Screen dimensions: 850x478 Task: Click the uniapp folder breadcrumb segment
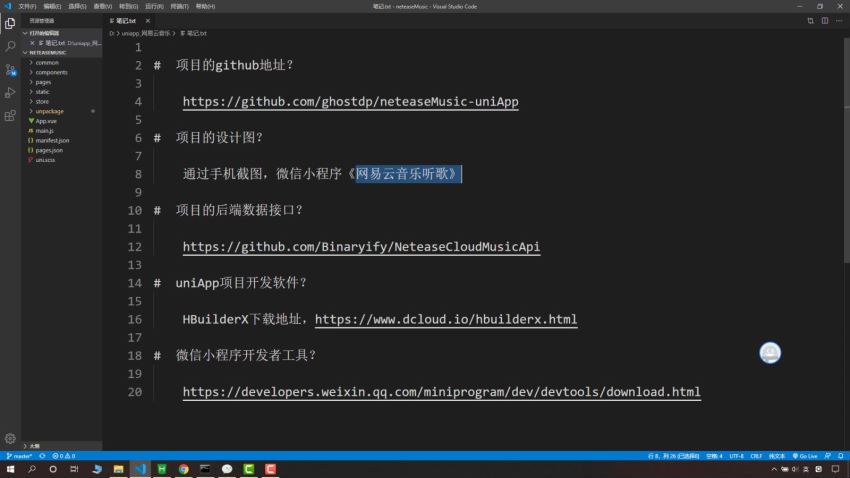tap(145, 34)
